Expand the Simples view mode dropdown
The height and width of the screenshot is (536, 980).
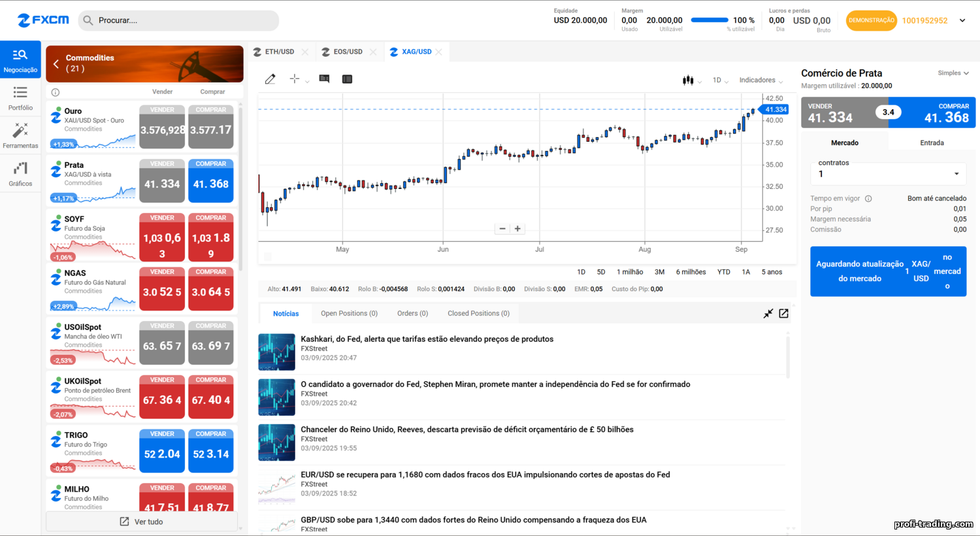[x=953, y=73]
